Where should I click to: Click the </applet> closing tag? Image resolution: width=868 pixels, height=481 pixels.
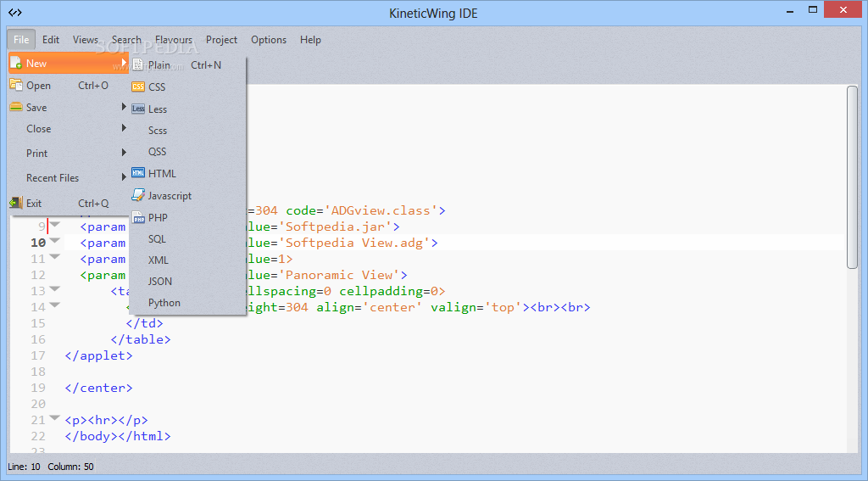coord(98,355)
